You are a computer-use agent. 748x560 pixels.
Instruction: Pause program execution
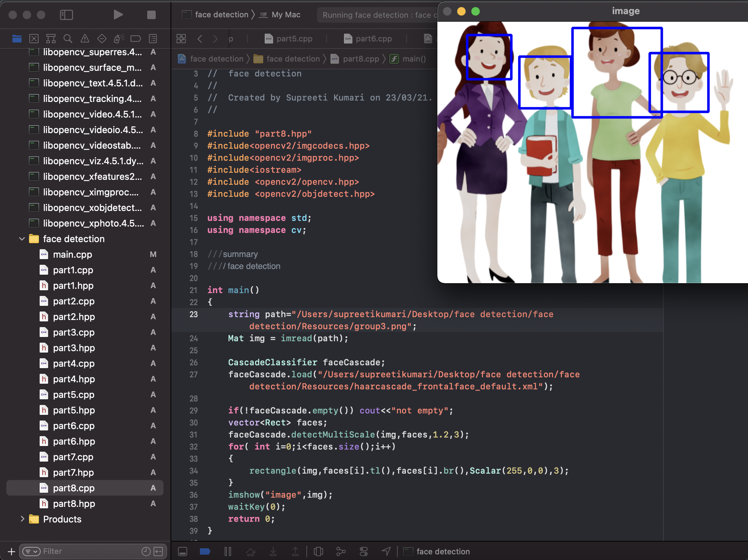tap(228, 552)
